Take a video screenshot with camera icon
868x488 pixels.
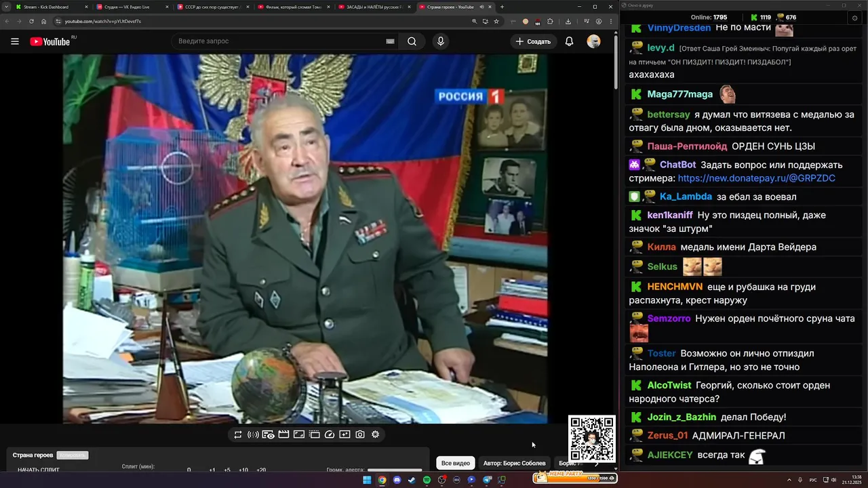point(360,434)
